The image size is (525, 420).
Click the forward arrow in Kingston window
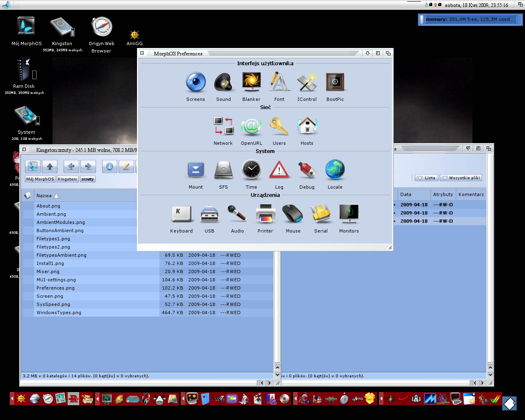88,167
